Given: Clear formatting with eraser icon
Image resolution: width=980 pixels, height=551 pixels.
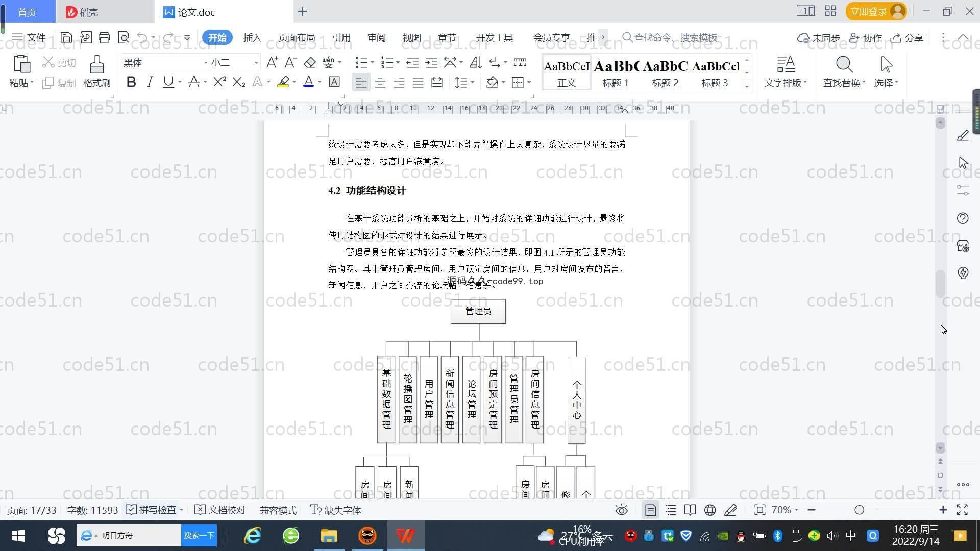Looking at the screenshot, I should (x=309, y=62).
